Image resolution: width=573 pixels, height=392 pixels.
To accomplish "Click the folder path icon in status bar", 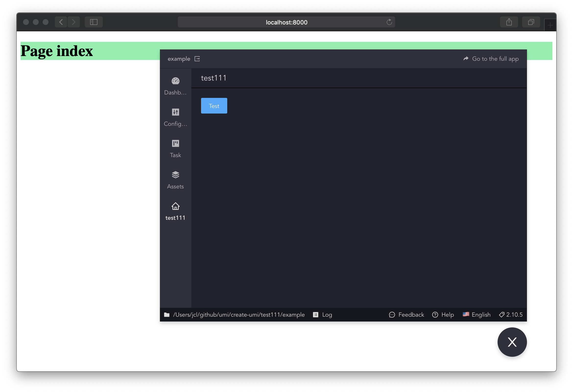I will 167,315.
